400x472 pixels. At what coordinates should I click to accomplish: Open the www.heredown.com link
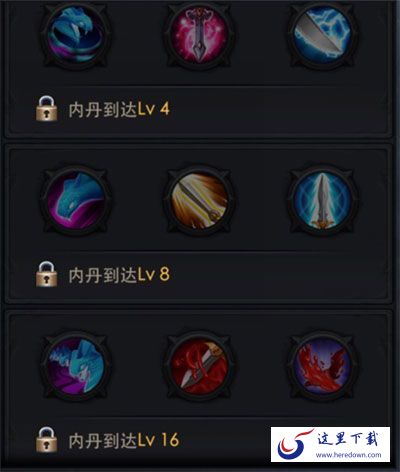[348, 455]
